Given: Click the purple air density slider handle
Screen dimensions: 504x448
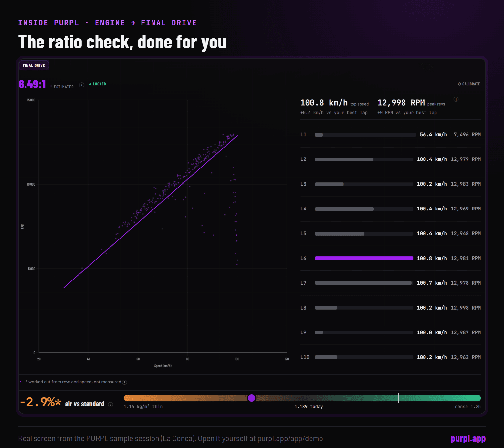Looking at the screenshot, I should click(251, 398).
